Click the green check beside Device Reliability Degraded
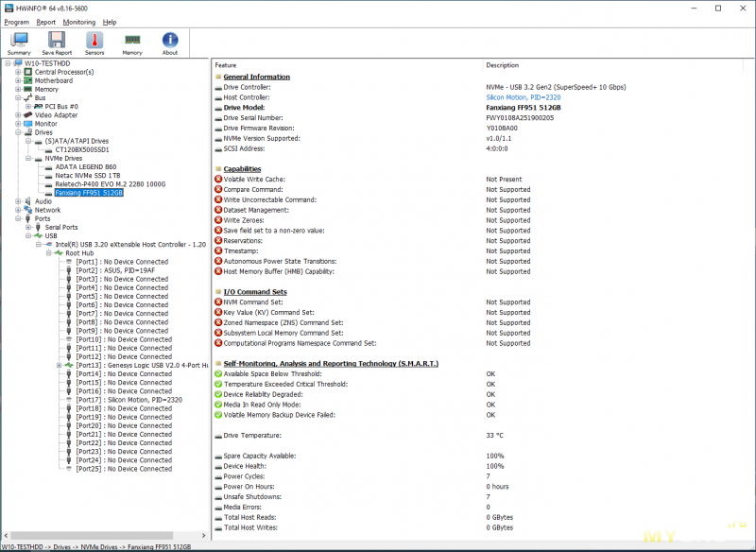Screen dimensions: 756x552 218,394
